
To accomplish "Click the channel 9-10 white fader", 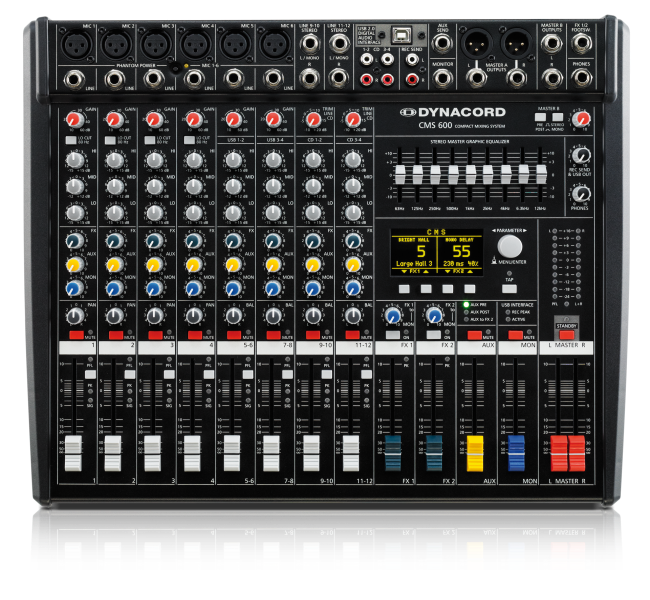I will [311, 453].
